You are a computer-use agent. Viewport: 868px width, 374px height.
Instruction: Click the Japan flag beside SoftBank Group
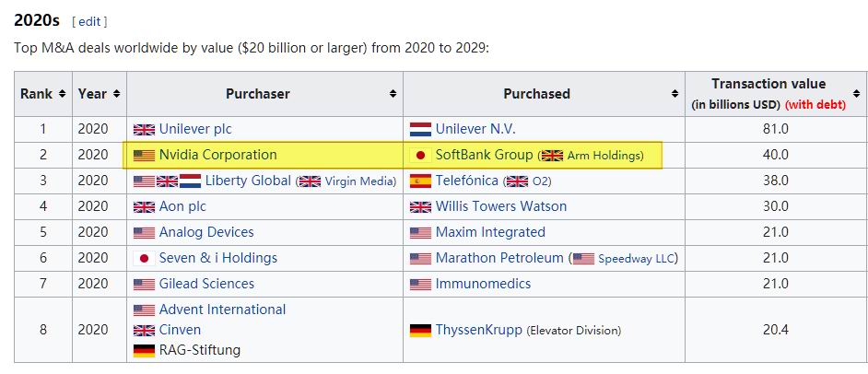[420, 156]
